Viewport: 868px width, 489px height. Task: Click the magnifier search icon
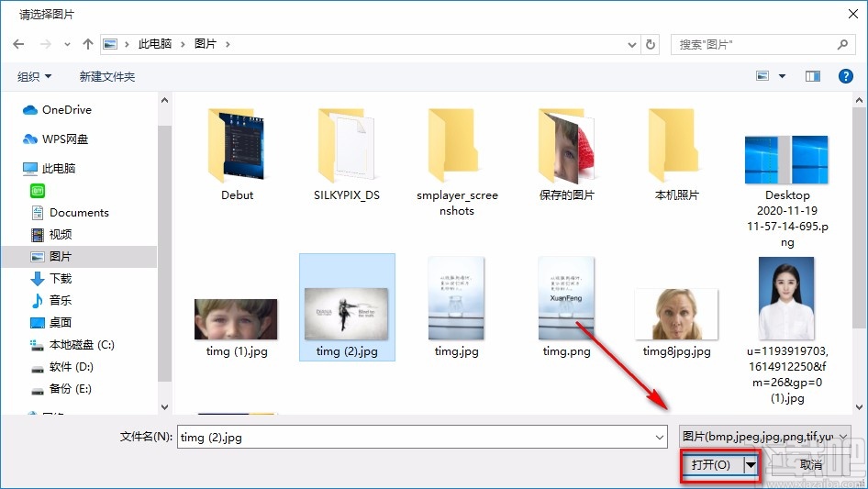pos(842,44)
